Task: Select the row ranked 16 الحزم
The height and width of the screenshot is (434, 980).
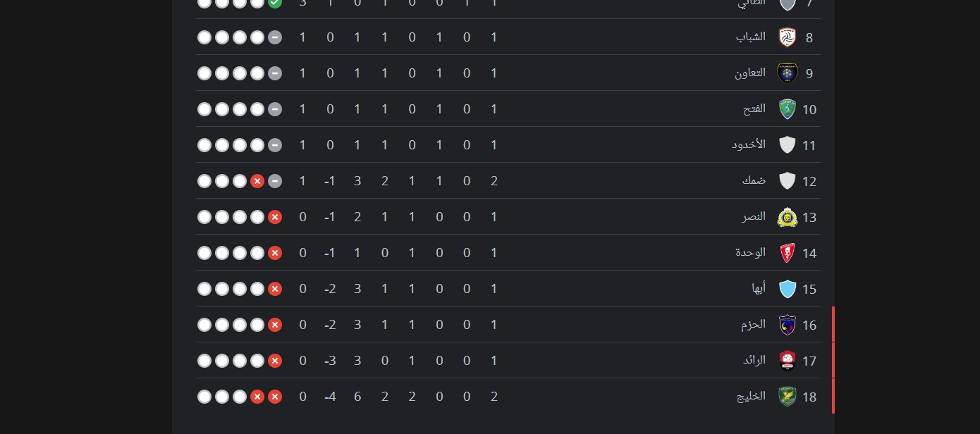Action: (508, 325)
